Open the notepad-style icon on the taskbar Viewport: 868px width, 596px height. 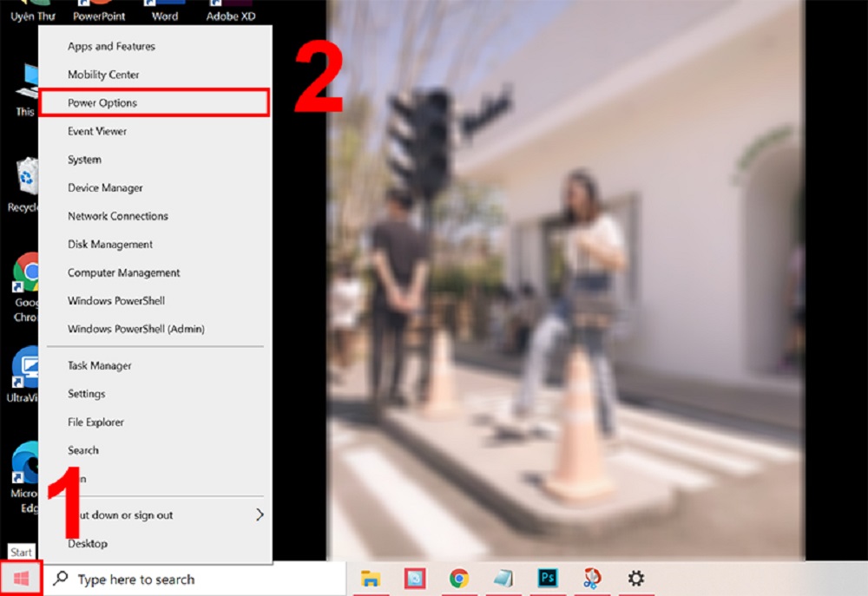coord(503,579)
